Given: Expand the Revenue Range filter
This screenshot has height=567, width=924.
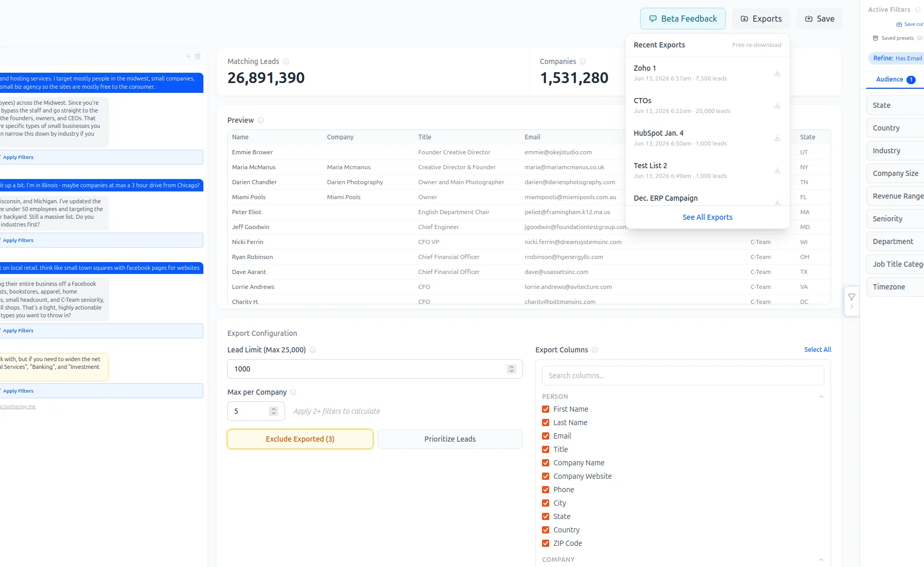Looking at the screenshot, I should tap(895, 196).
